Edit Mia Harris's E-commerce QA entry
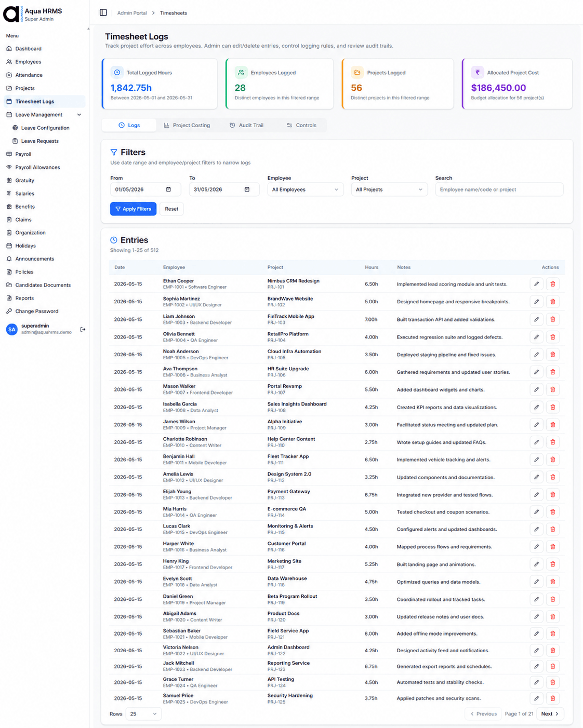The width and height of the screenshot is (583, 728). click(x=536, y=512)
